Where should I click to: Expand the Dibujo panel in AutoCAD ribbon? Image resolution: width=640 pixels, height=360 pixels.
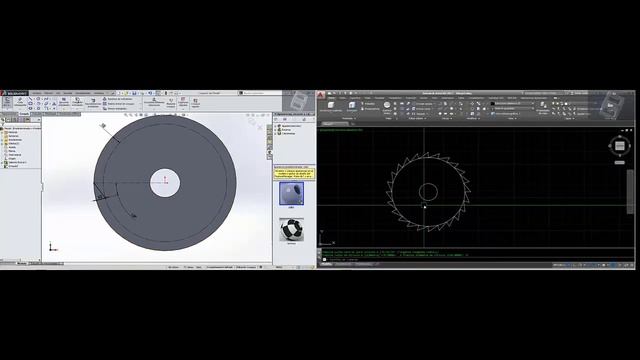tap(446, 118)
